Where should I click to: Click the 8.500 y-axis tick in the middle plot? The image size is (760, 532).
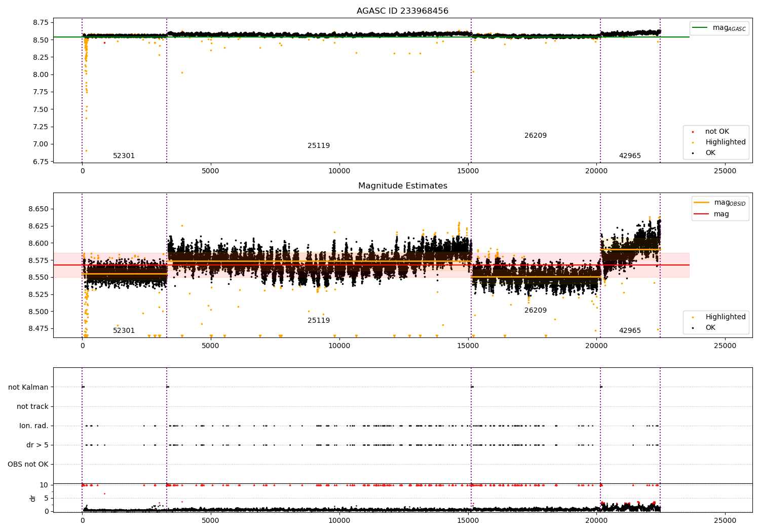pyautogui.click(x=39, y=311)
